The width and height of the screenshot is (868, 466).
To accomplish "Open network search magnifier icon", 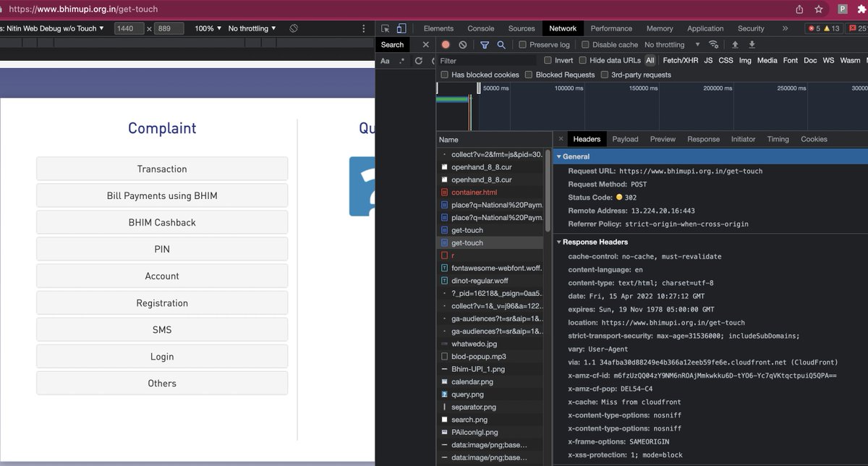I will click(x=501, y=45).
